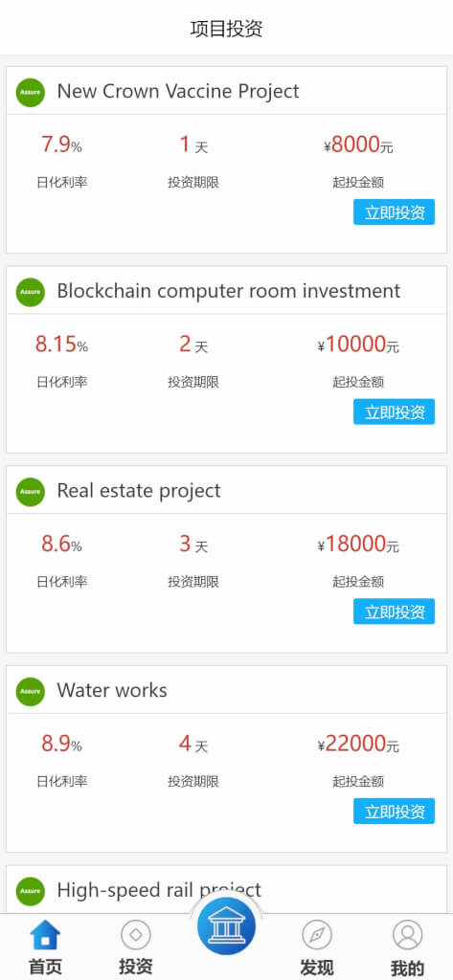Viewport: 453px width, 980px height.
Task: Click 立即投资 for Blockchain computer room investment
Action: [x=395, y=412]
